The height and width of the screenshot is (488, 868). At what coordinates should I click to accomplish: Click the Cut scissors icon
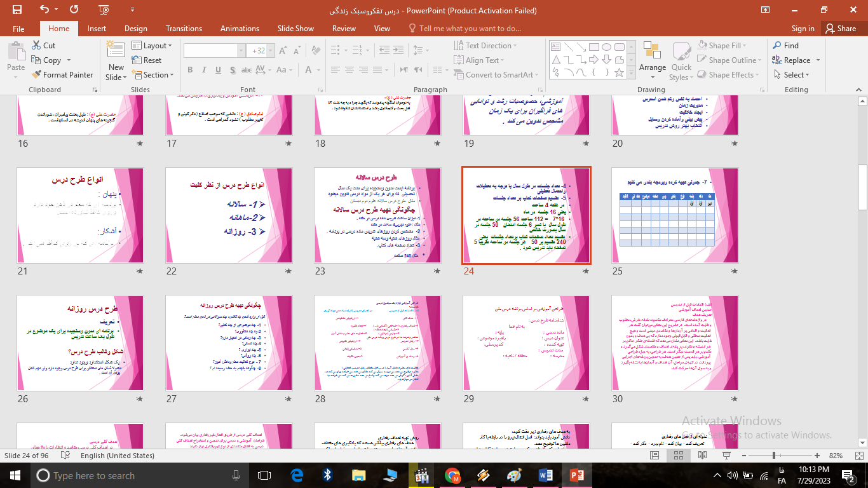click(36, 46)
